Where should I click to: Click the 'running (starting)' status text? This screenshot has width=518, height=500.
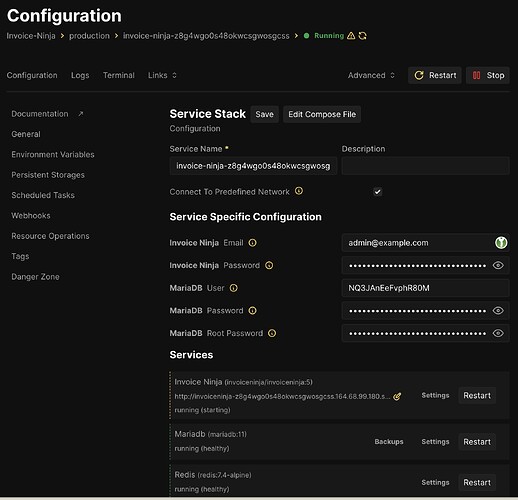[x=202, y=410]
